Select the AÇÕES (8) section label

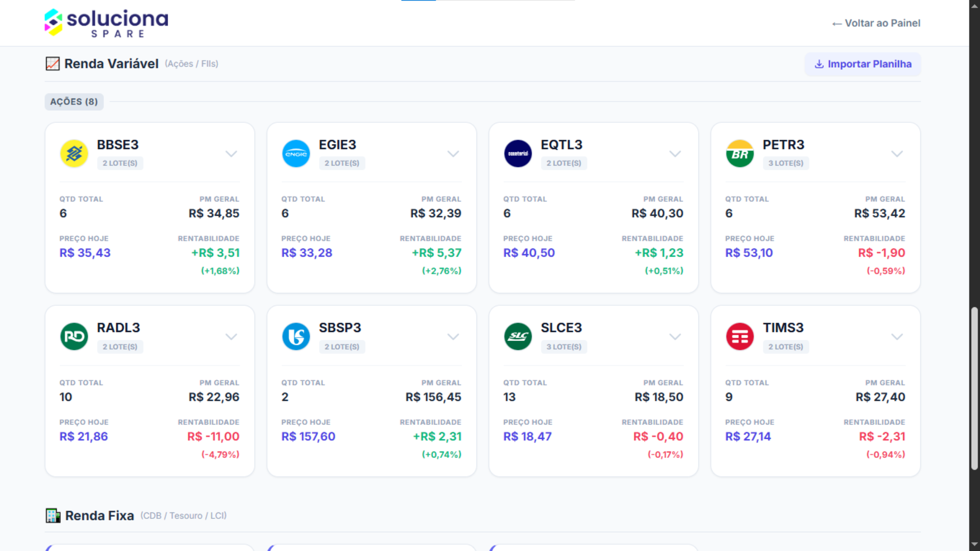(74, 102)
